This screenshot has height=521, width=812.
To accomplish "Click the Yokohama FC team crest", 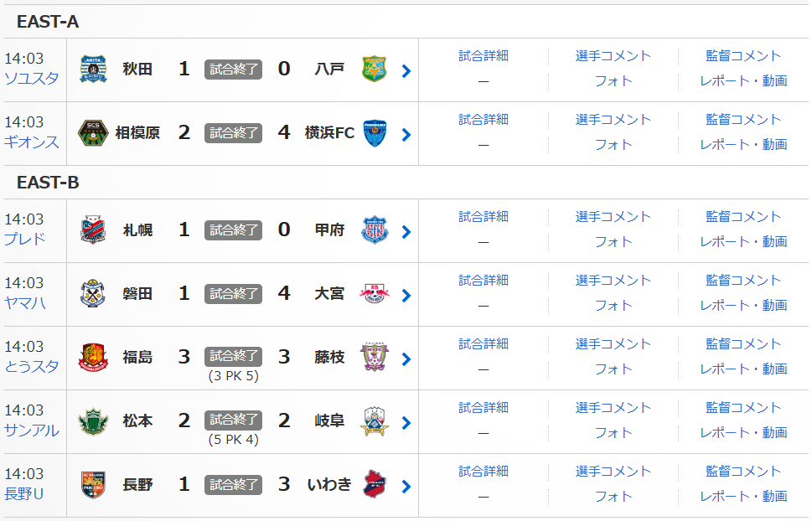I will [374, 132].
